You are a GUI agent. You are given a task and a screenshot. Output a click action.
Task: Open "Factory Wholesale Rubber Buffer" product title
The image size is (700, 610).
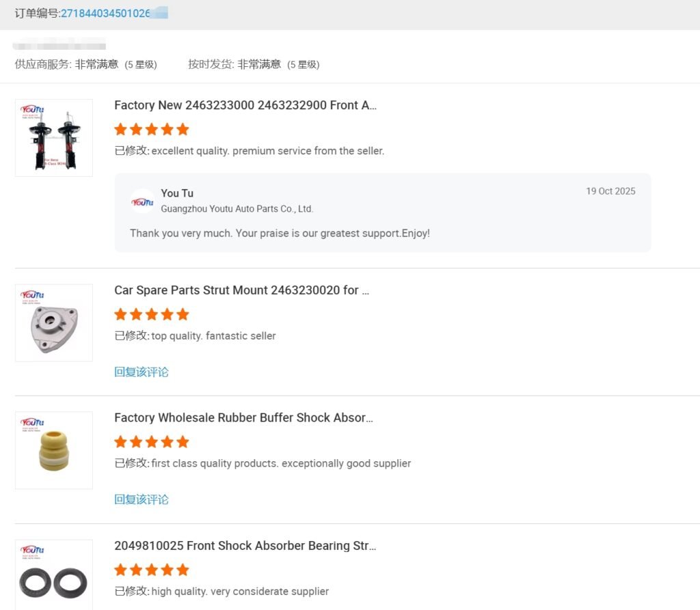tap(243, 417)
